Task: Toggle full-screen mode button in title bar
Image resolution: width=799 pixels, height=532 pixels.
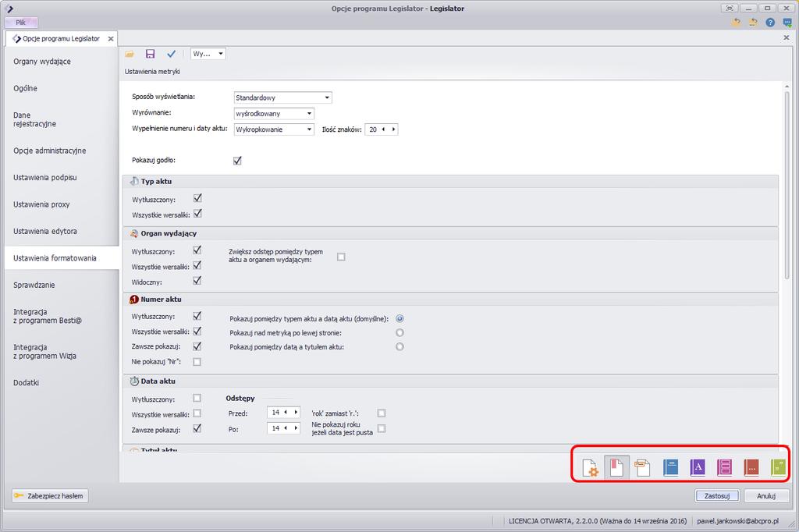Action: click(730, 8)
